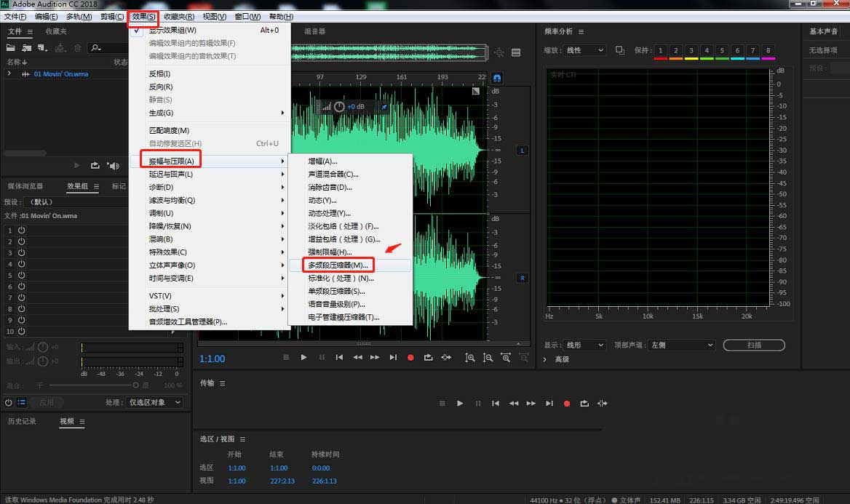The image size is (850, 504).
Task: Toggle the left channel L button
Action: coord(522,151)
